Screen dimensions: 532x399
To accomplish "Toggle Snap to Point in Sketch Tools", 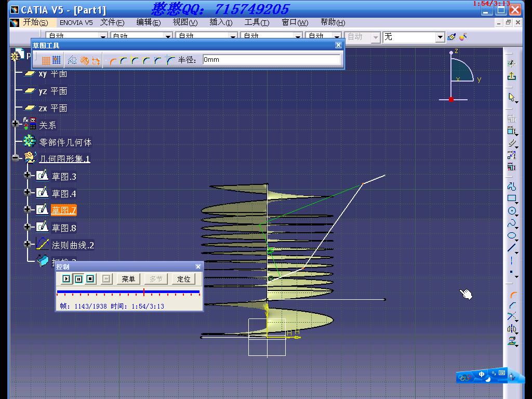I will [56, 60].
